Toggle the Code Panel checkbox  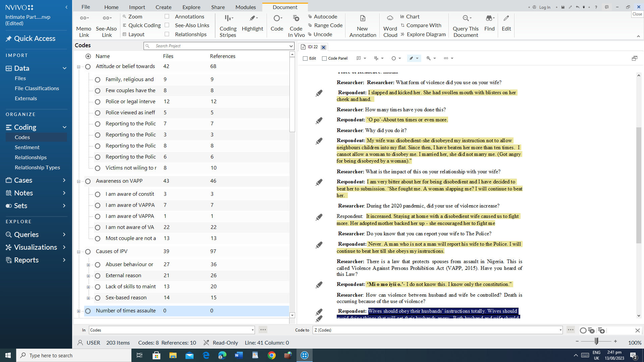[x=324, y=58]
